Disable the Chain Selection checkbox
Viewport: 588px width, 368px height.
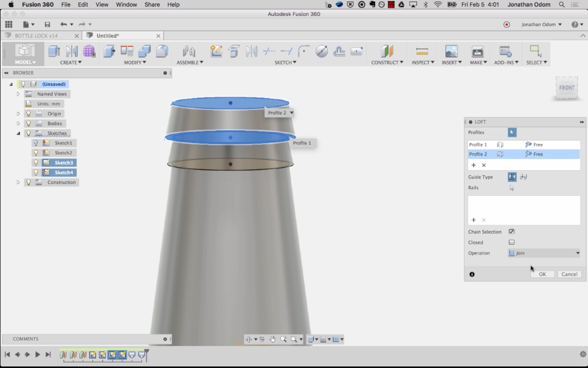coord(511,232)
